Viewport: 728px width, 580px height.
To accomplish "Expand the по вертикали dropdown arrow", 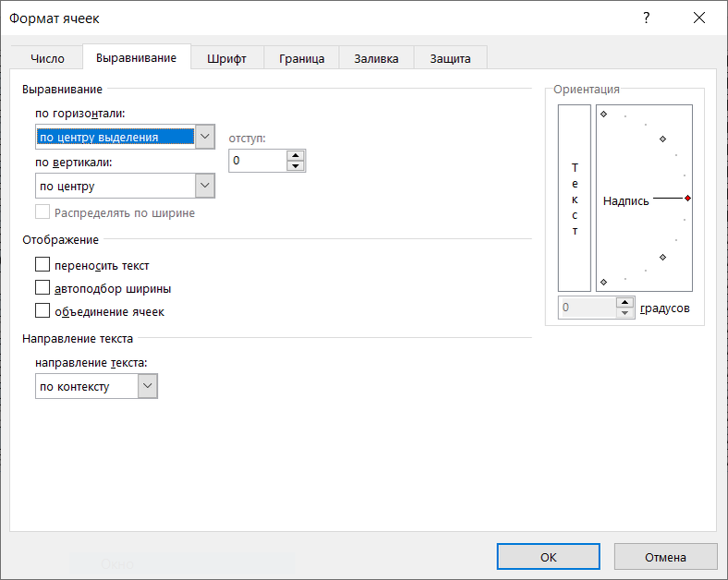I will (x=205, y=186).
